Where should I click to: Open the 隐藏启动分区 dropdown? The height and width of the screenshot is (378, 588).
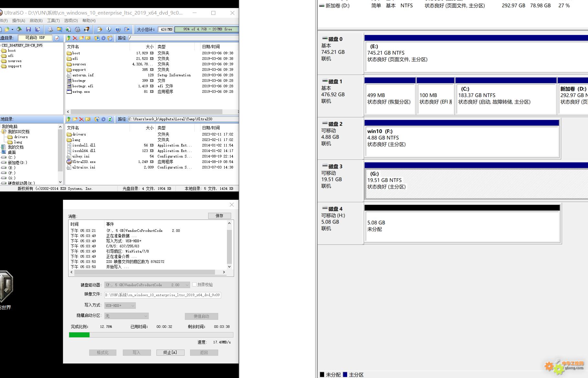pyautogui.click(x=146, y=316)
